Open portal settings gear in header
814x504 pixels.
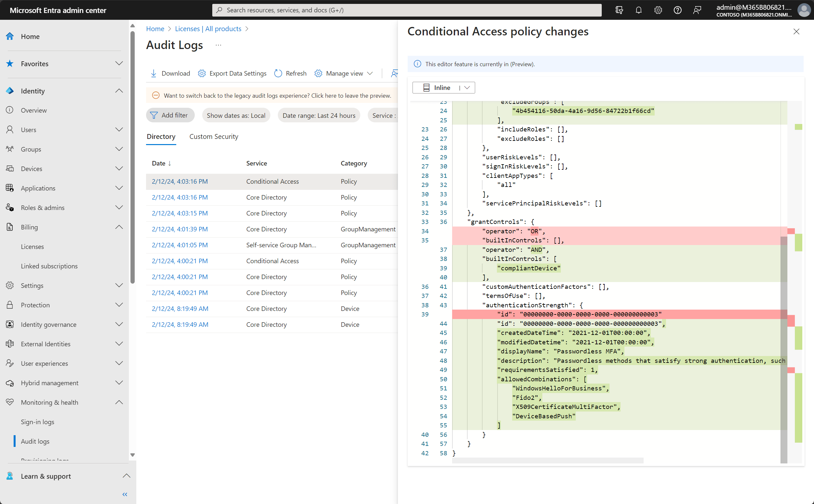point(658,10)
